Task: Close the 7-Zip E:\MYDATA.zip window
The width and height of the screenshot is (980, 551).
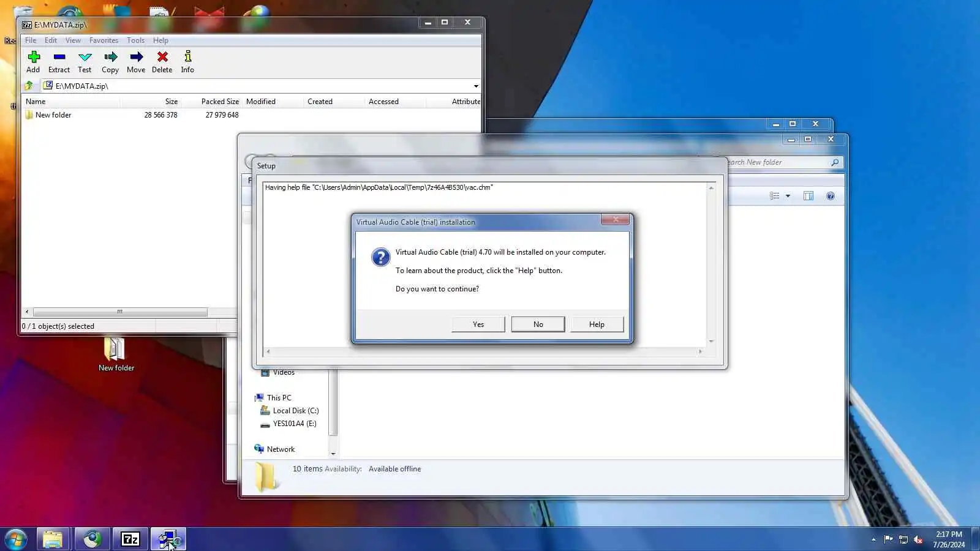Action: coord(467,23)
